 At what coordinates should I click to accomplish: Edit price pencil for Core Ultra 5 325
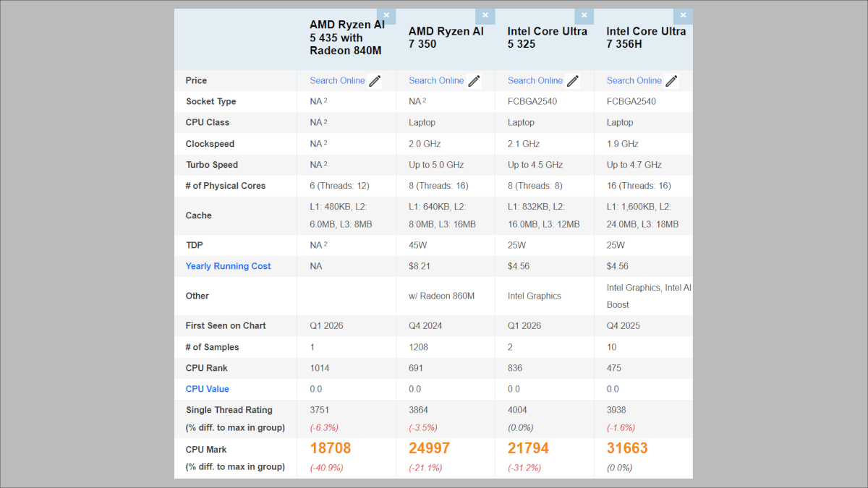[573, 81]
